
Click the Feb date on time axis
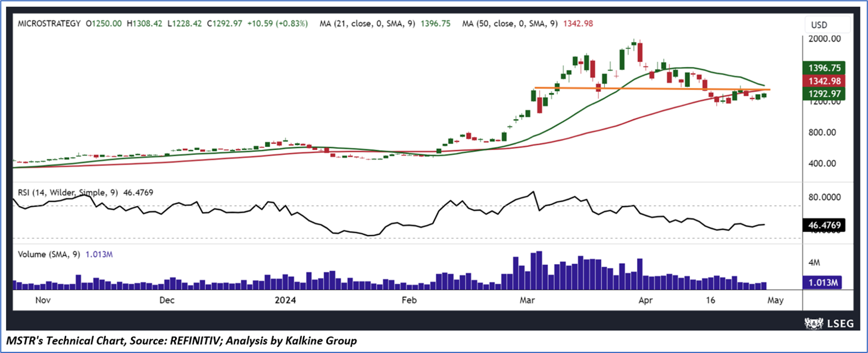tap(408, 301)
